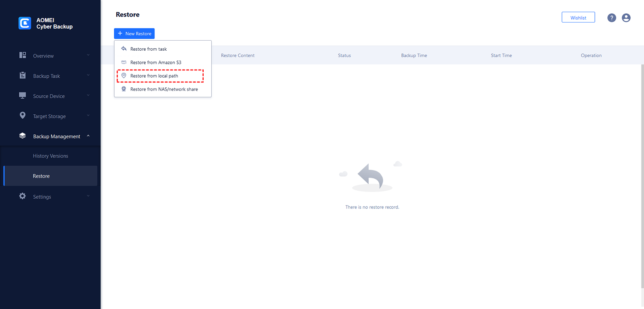Click the Backup Time column header

[414, 56]
